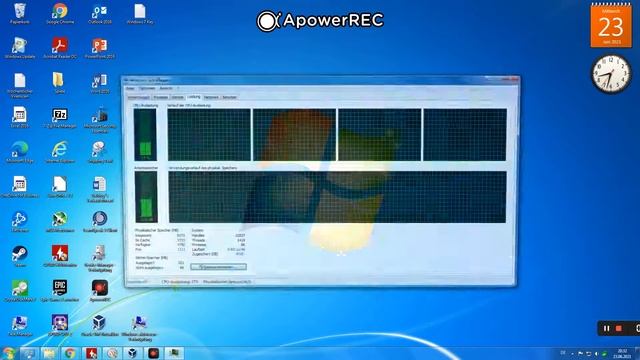
Task: Open Ansicht menu in Task Manager
Action: (166, 88)
